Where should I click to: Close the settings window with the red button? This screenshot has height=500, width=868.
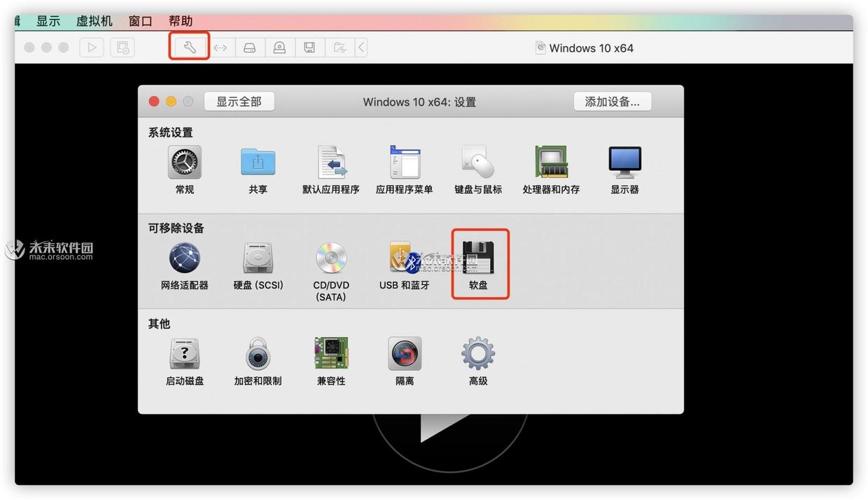pyautogui.click(x=154, y=102)
